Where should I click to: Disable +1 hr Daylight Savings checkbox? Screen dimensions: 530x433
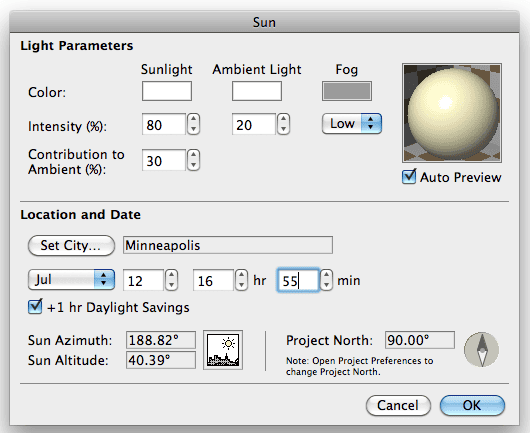point(35,307)
